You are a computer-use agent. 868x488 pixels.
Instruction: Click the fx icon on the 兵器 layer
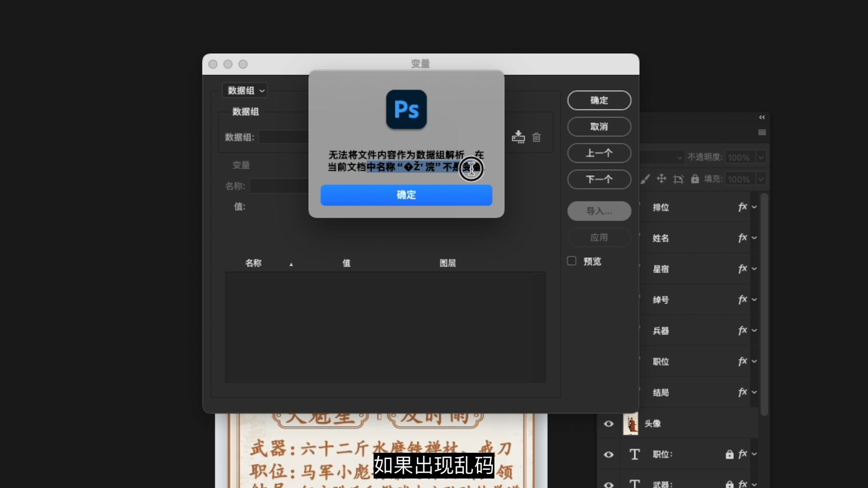[742, 330]
